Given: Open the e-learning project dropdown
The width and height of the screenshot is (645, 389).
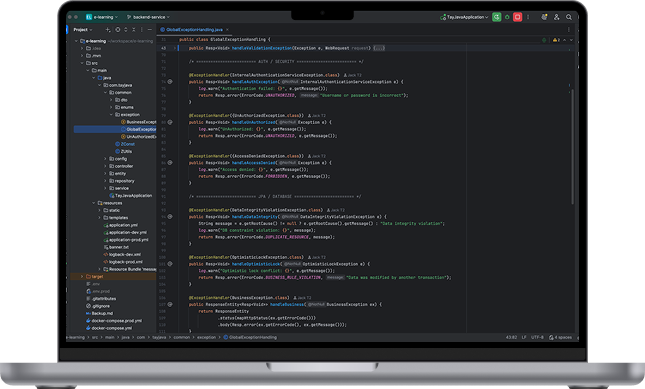Looking at the screenshot, I should [x=102, y=17].
